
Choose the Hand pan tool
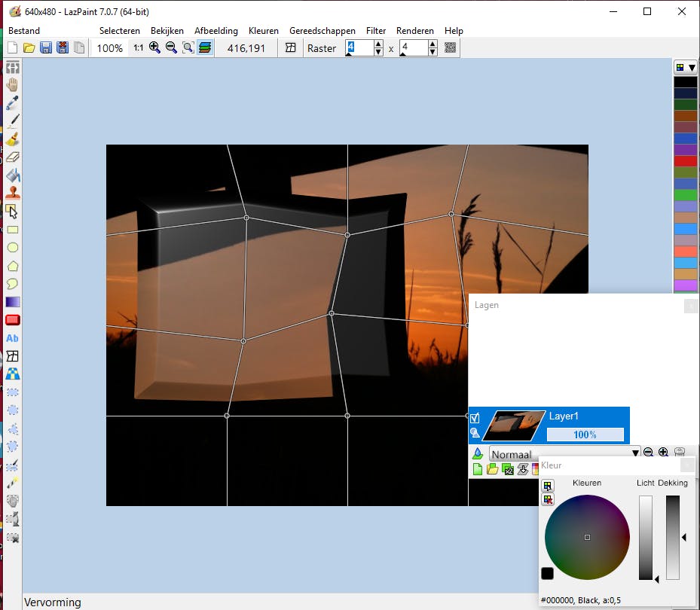click(12, 84)
